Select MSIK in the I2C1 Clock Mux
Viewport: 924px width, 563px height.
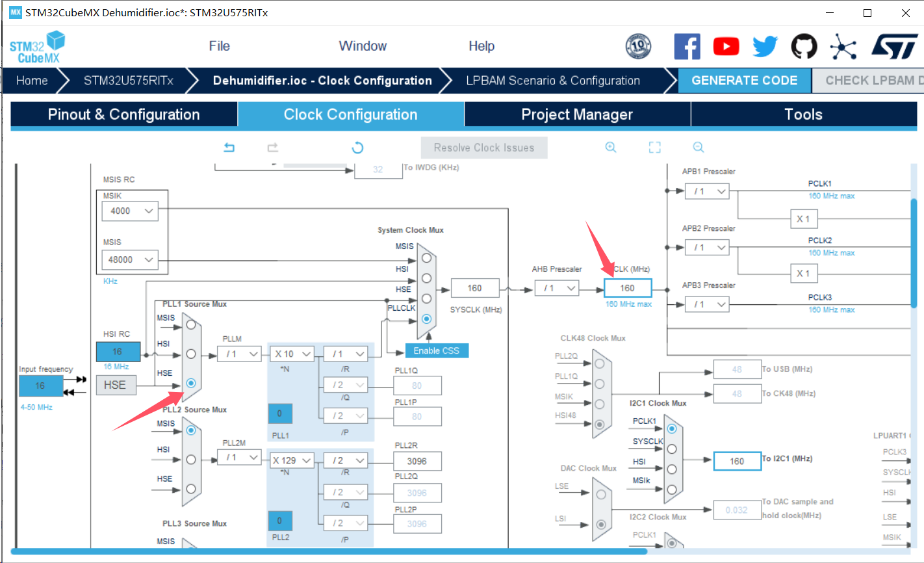672,489
